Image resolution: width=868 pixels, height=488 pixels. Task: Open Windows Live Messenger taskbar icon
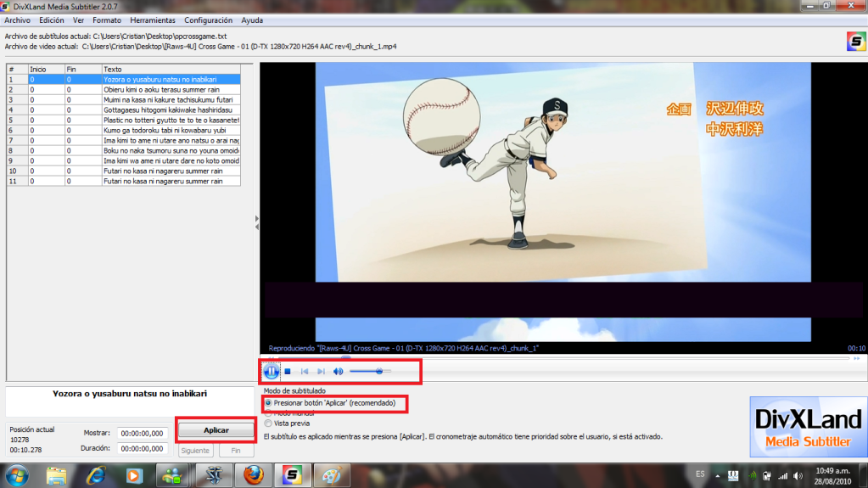(x=173, y=476)
